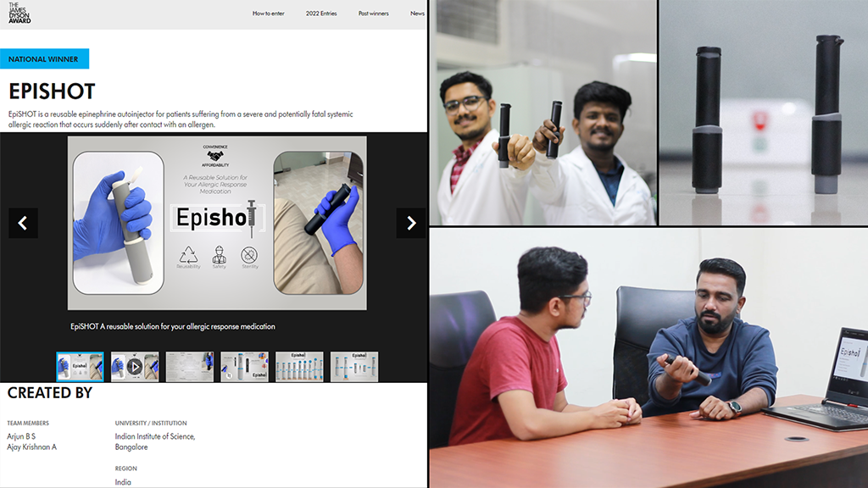Screen dimensions: 868x488
Task: Click the slide caption about reusable solution
Action: 173,326
